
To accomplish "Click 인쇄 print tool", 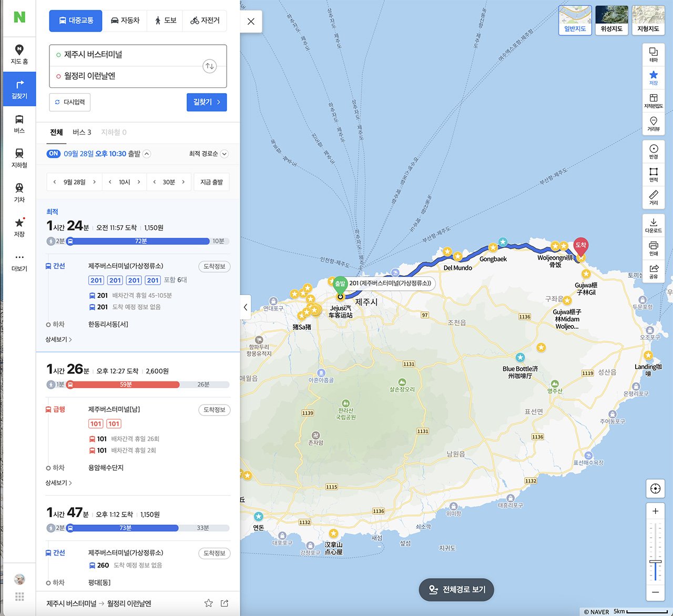I will pyautogui.click(x=654, y=248).
